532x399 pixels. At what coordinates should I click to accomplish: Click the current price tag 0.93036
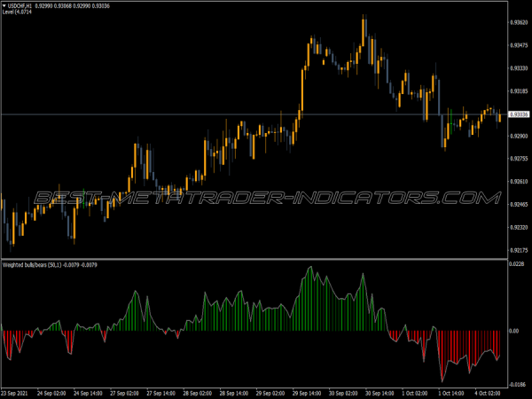tap(519, 114)
